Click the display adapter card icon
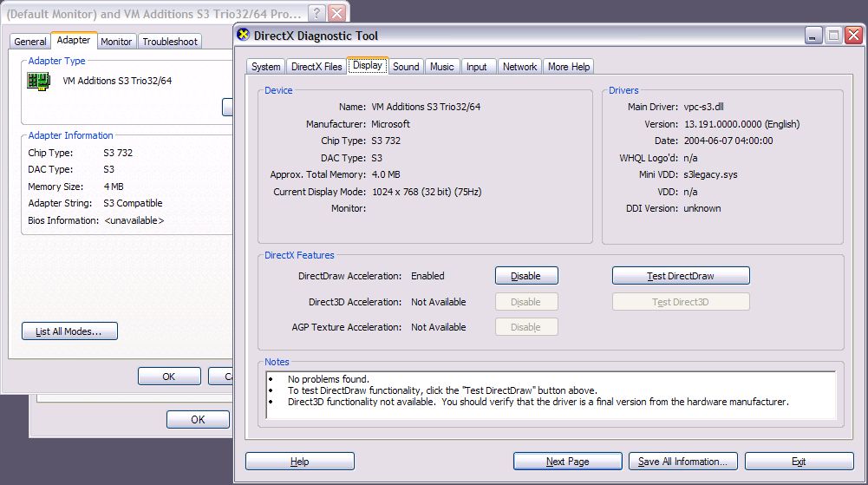 coord(38,82)
